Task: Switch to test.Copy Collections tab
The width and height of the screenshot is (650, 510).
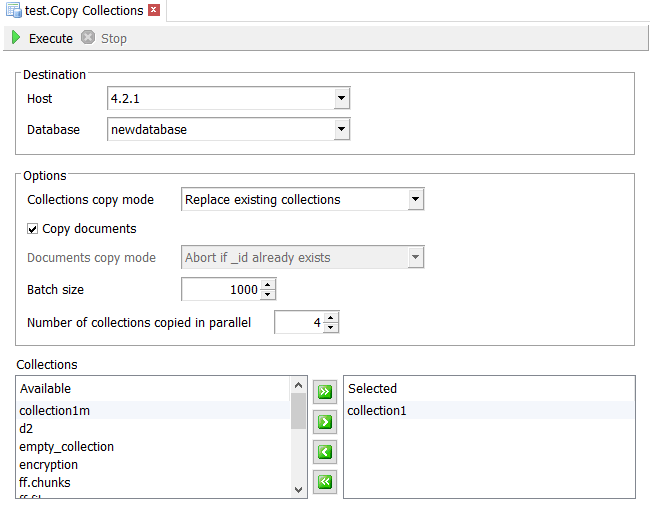Action: 83,11
